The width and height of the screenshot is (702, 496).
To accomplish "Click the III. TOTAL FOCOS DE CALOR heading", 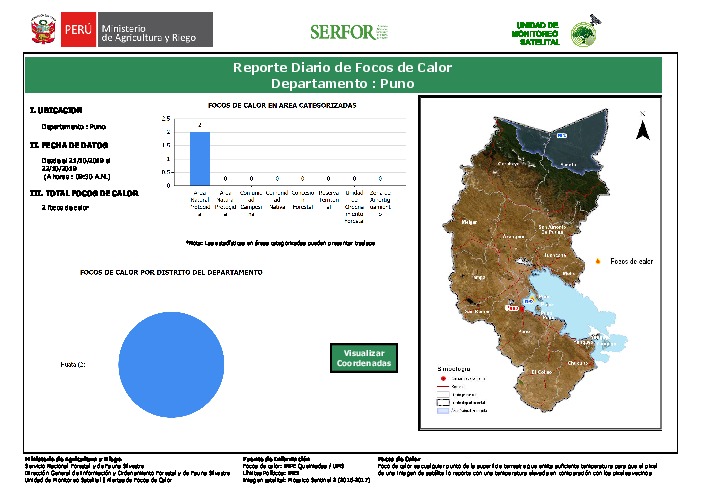I will (x=84, y=192).
